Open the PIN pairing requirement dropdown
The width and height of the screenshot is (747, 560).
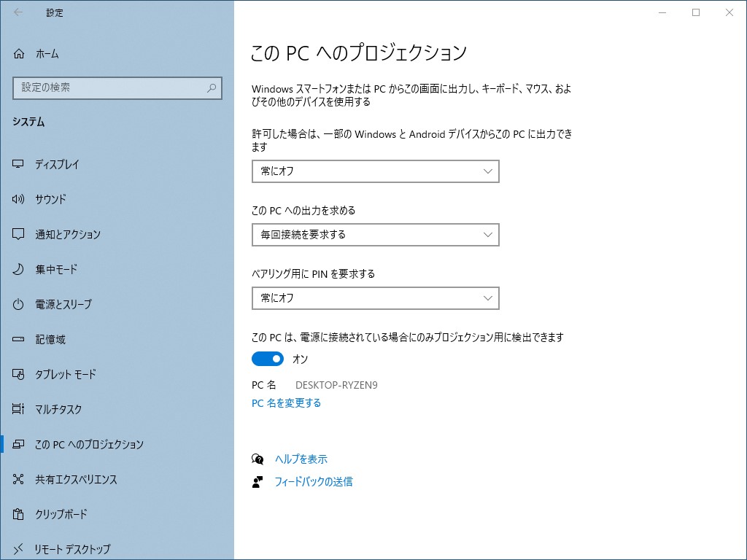click(x=375, y=298)
